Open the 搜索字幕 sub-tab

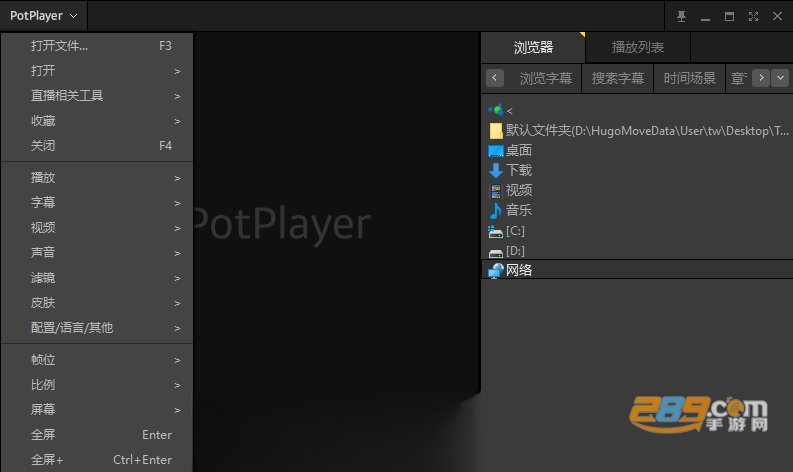(x=618, y=78)
